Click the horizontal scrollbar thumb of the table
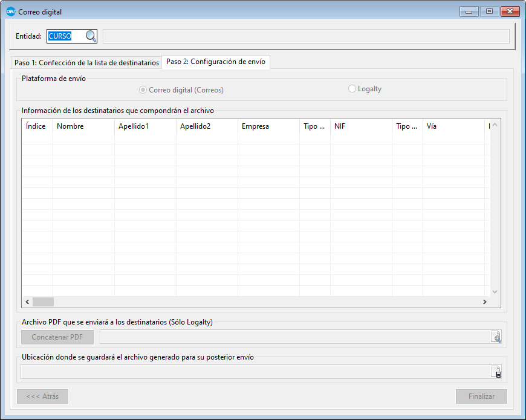This screenshot has height=420, width=526. (x=43, y=302)
